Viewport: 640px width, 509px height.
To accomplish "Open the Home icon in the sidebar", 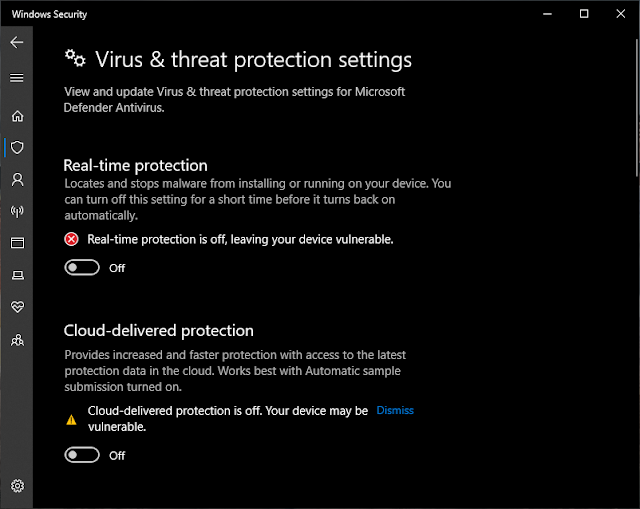I will (x=17, y=116).
